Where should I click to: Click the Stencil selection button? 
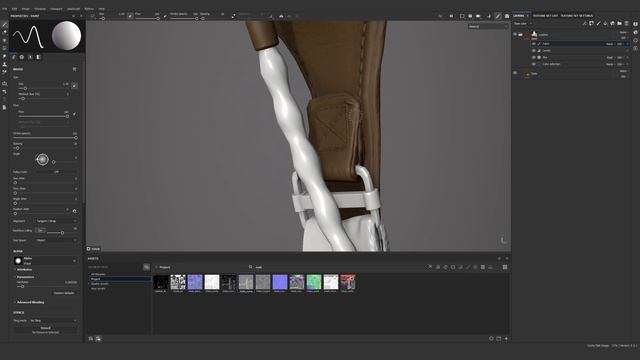pos(45,330)
